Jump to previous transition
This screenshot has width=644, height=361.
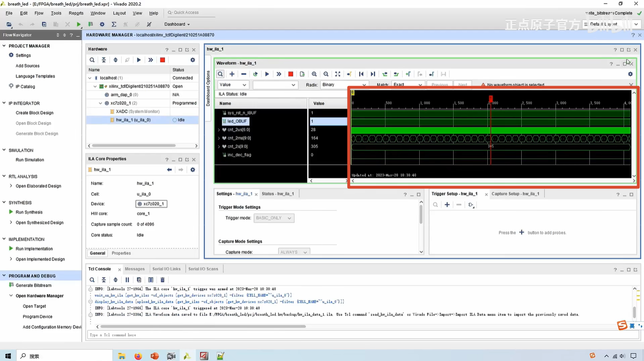coord(385,74)
